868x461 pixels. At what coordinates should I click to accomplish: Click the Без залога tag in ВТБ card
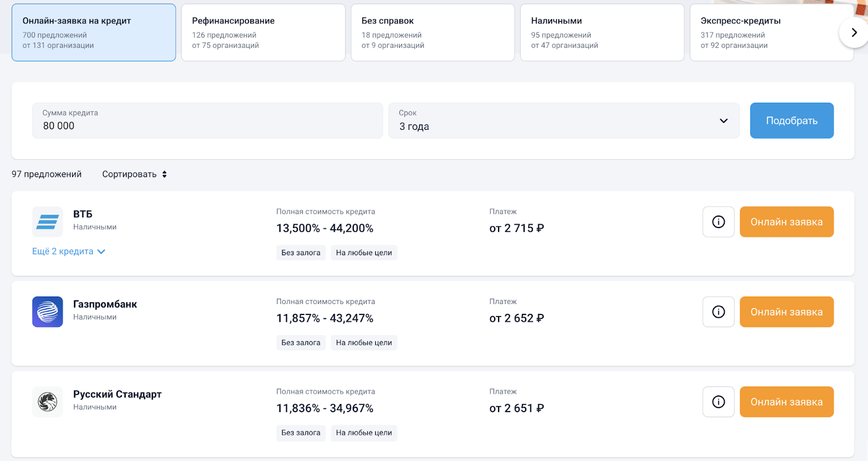point(301,252)
